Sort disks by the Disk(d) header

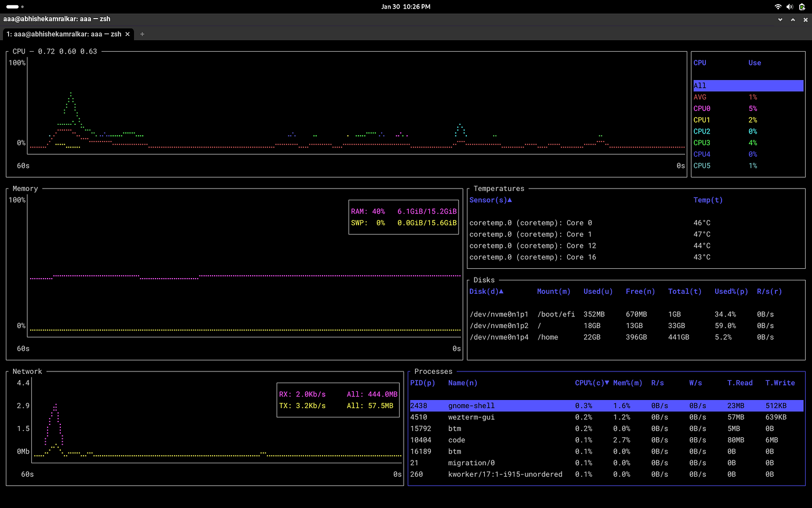[x=486, y=291]
